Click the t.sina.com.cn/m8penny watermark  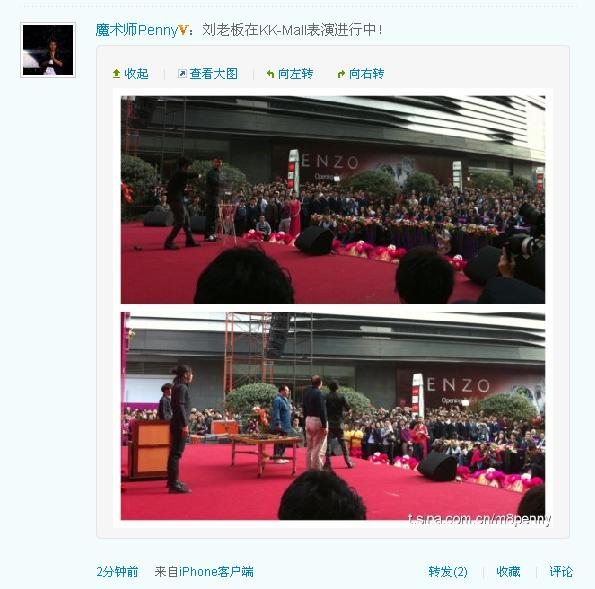point(479,519)
